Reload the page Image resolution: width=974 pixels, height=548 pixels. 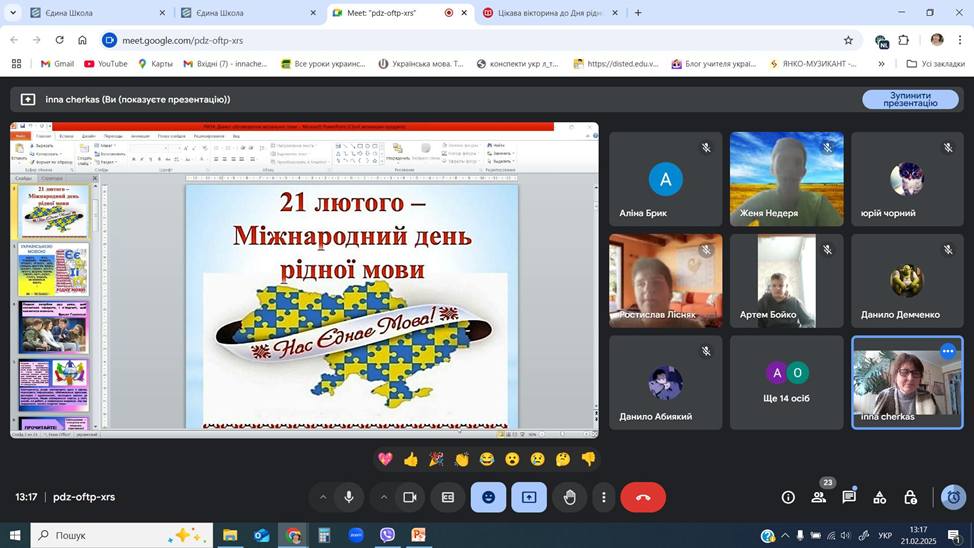[x=60, y=40]
